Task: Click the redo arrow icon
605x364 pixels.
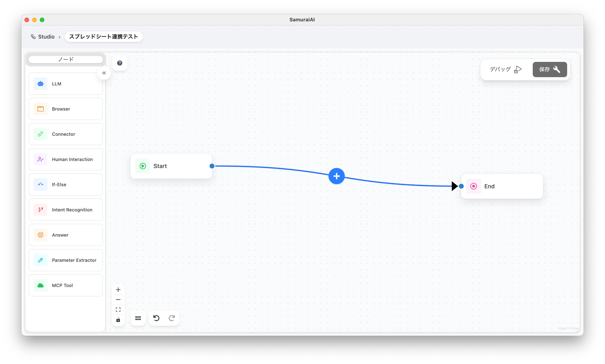Action: pyautogui.click(x=172, y=318)
